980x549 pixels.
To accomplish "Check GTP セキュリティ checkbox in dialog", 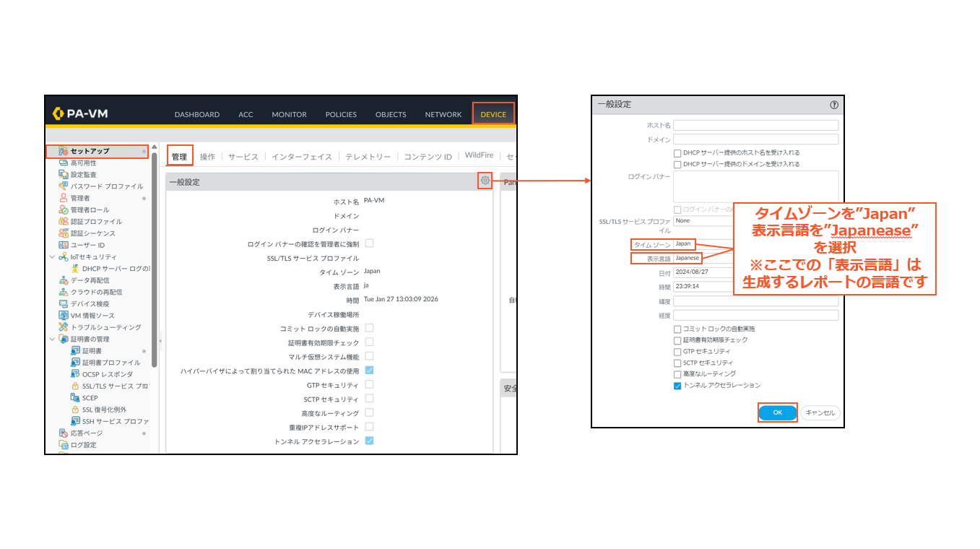I will click(677, 351).
